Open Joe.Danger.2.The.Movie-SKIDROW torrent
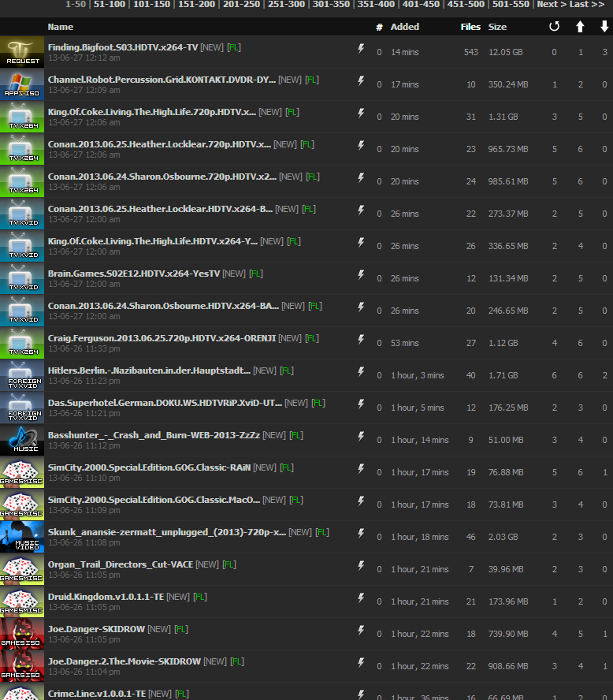Screen dimensions: 613x700 click(124, 661)
